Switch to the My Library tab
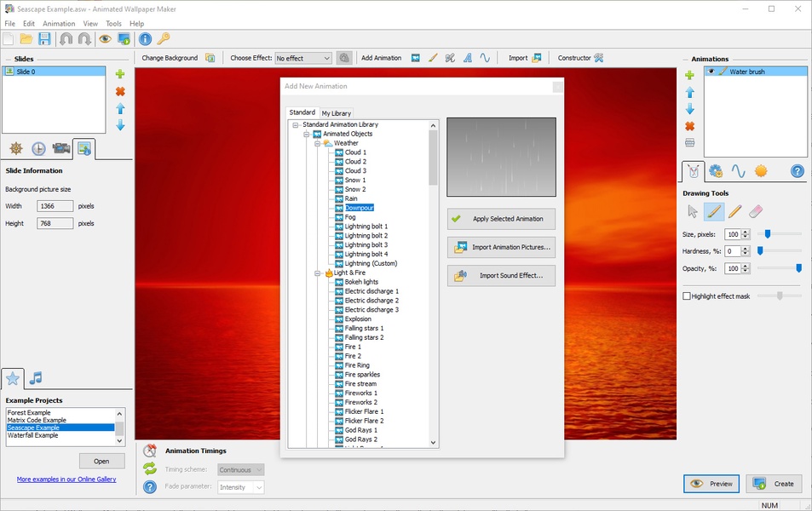This screenshot has height=511, width=812. [x=336, y=113]
